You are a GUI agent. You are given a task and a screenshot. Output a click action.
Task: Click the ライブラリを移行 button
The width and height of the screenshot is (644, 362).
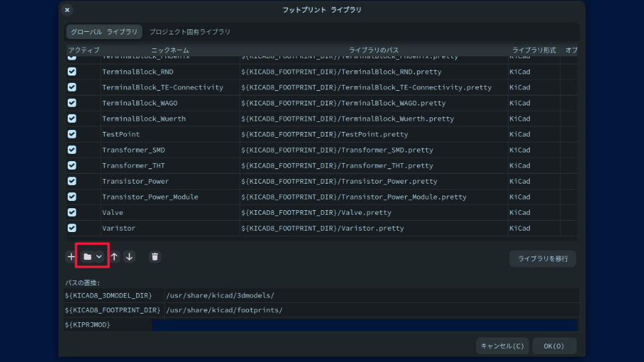point(542,259)
